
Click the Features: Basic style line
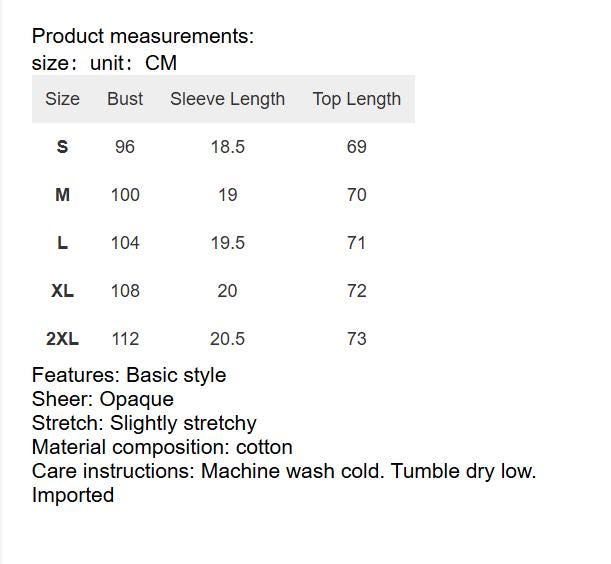coord(129,375)
